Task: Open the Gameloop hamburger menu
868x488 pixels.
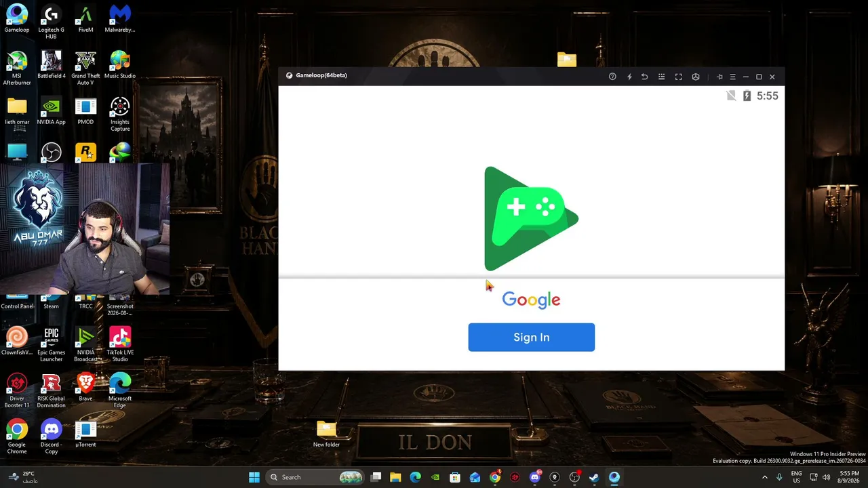Action: pyautogui.click(x=732, y=77)
